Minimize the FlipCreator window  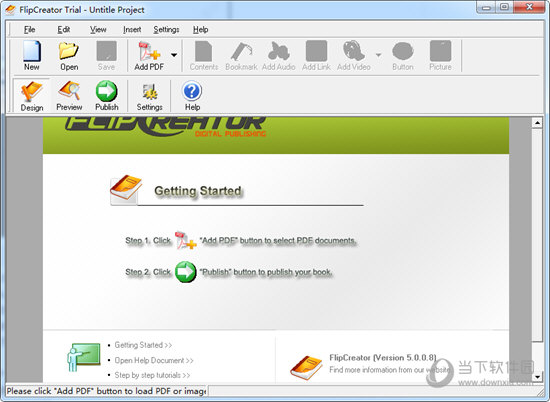point(486,7)
